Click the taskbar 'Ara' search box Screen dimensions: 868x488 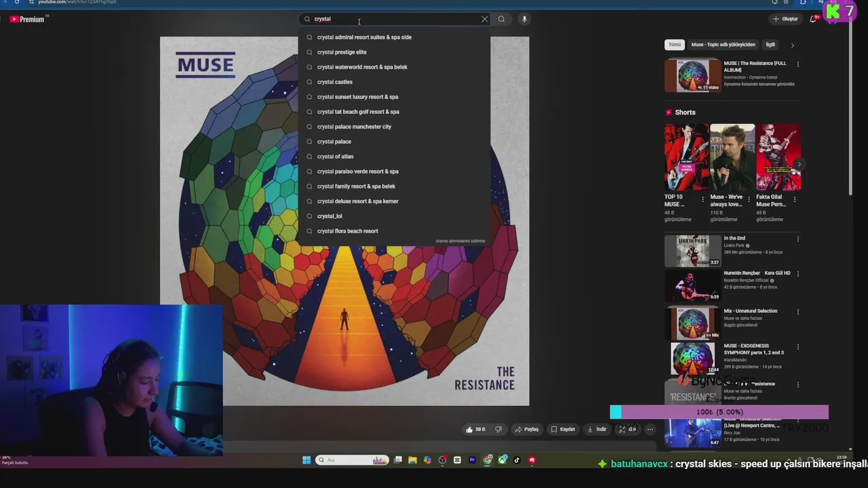coord(353,460)
